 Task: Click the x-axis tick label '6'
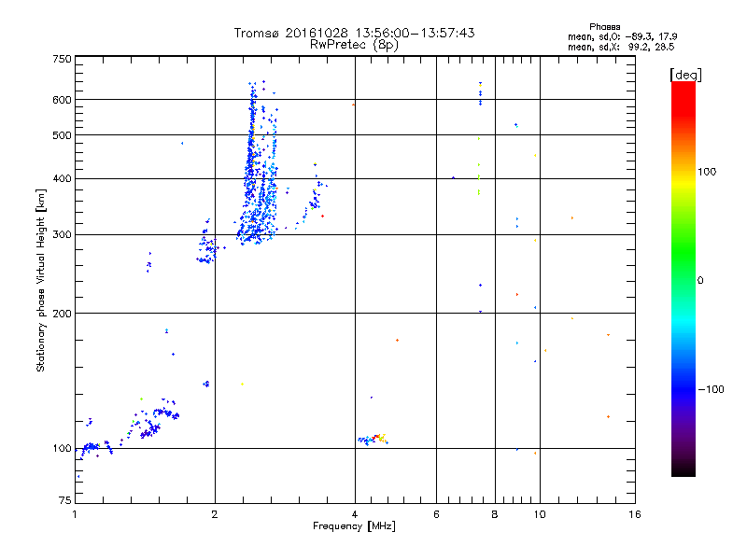click(436, 514)
